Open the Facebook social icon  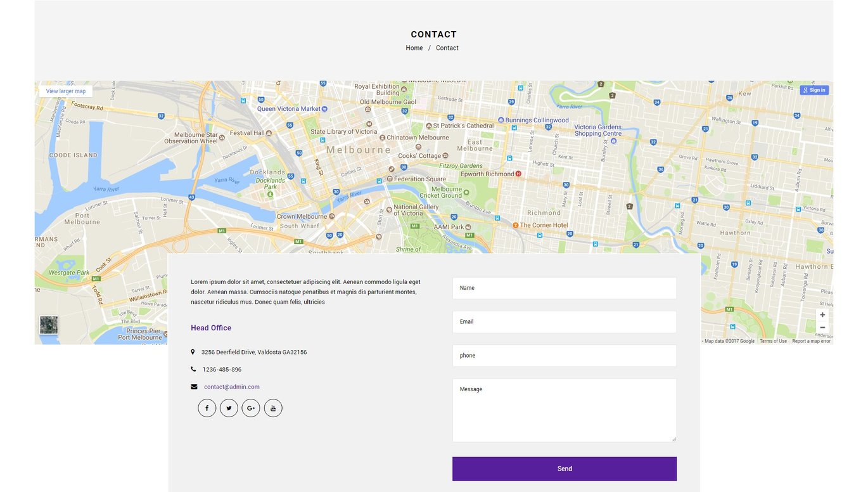pos(207,408)
